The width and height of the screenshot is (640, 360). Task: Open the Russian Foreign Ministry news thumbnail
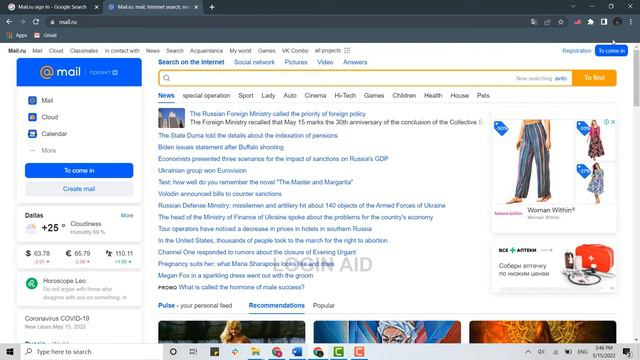[171, 118]
